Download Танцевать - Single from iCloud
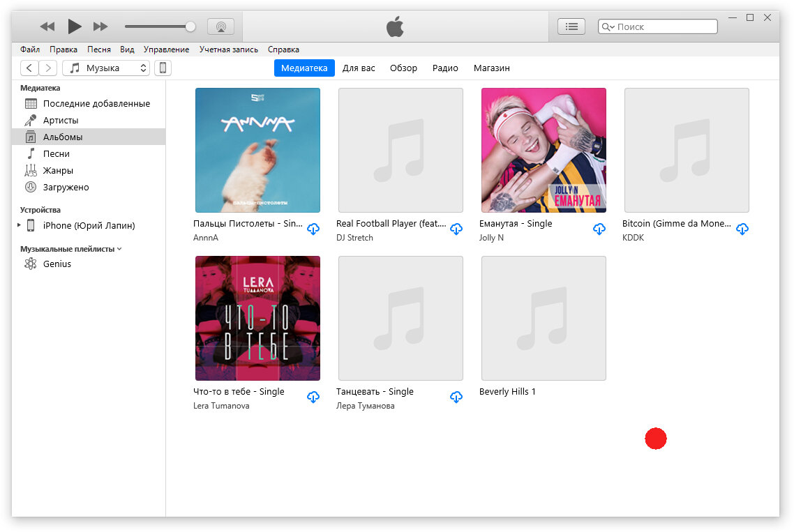794x532 pixels. (x=456, y=397)
